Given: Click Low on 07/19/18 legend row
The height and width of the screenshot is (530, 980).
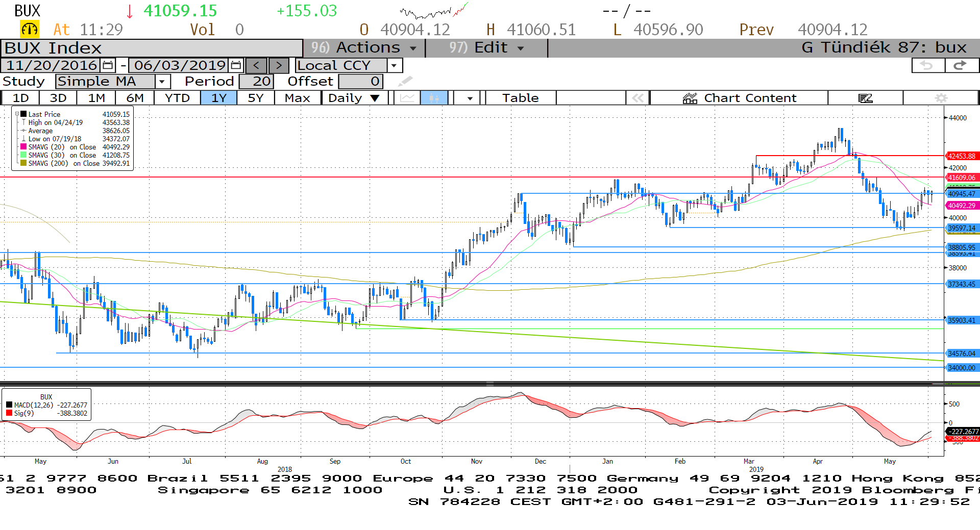Looking at the screenshot, I should pos(76,139).
